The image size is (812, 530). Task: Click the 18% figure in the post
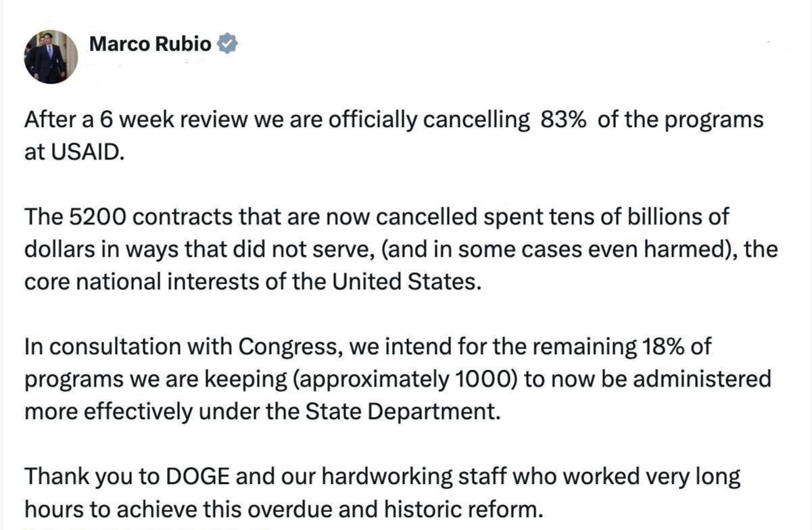click(663, 347)
